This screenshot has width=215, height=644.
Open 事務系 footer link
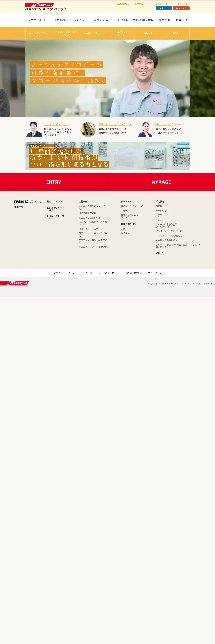click(159, 206)
